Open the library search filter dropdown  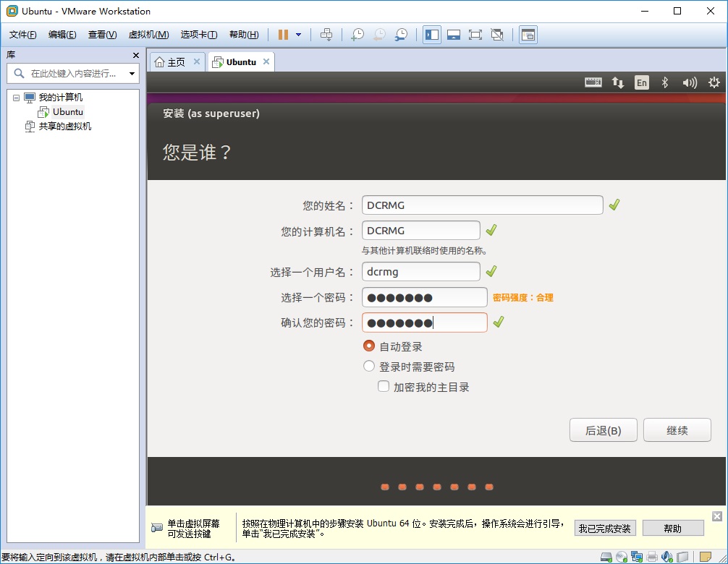[132, 74]
